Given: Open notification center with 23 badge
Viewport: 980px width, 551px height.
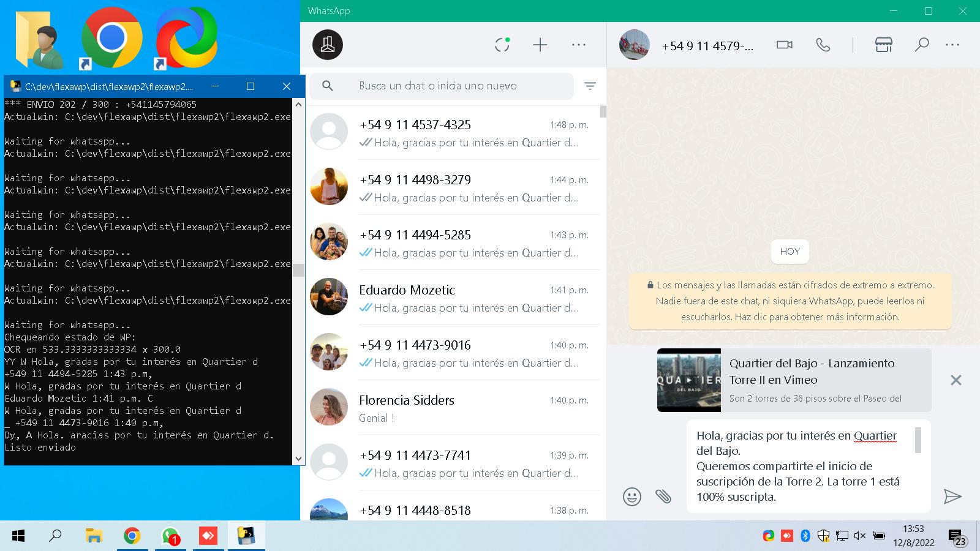Looking at the screenshot, I should (x=957, y=537).
